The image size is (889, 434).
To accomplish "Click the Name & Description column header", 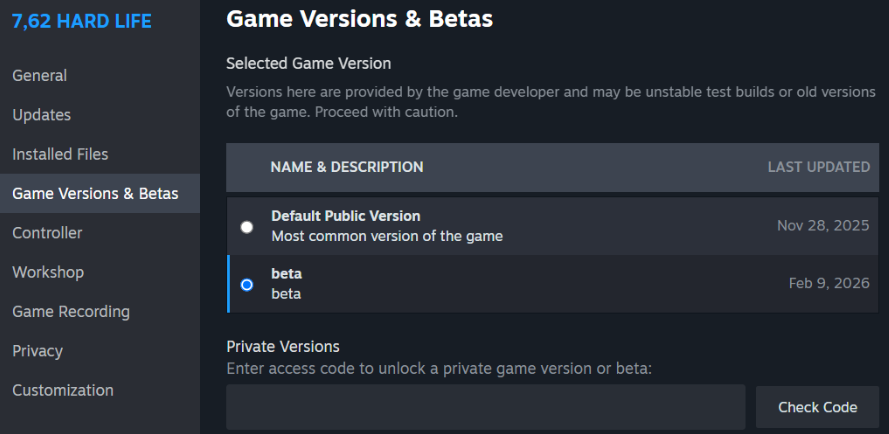I will point(347,167).
